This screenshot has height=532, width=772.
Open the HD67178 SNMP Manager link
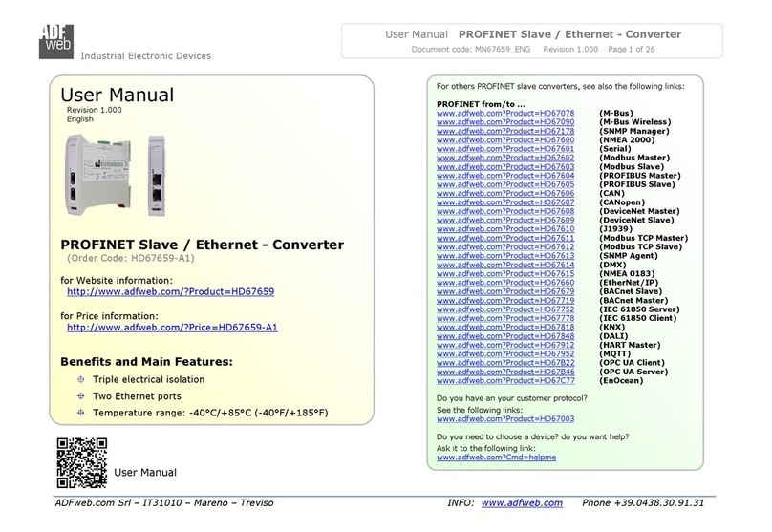click(x=505, y=131)
